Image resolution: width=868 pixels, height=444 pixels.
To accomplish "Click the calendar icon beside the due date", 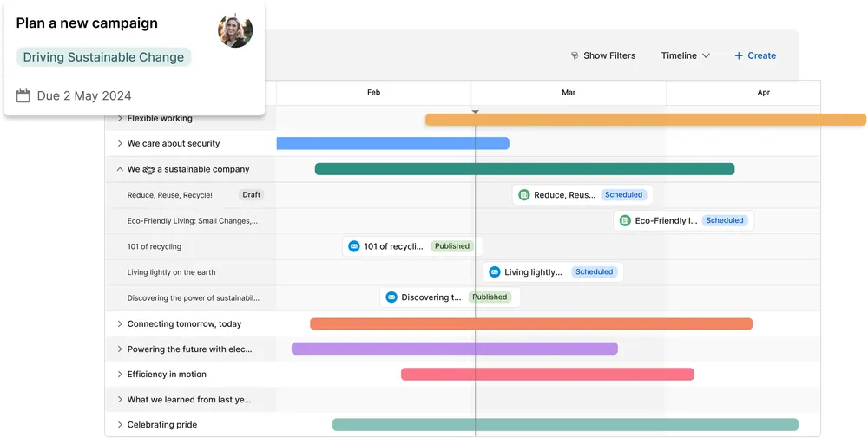I will pos(23,95).
